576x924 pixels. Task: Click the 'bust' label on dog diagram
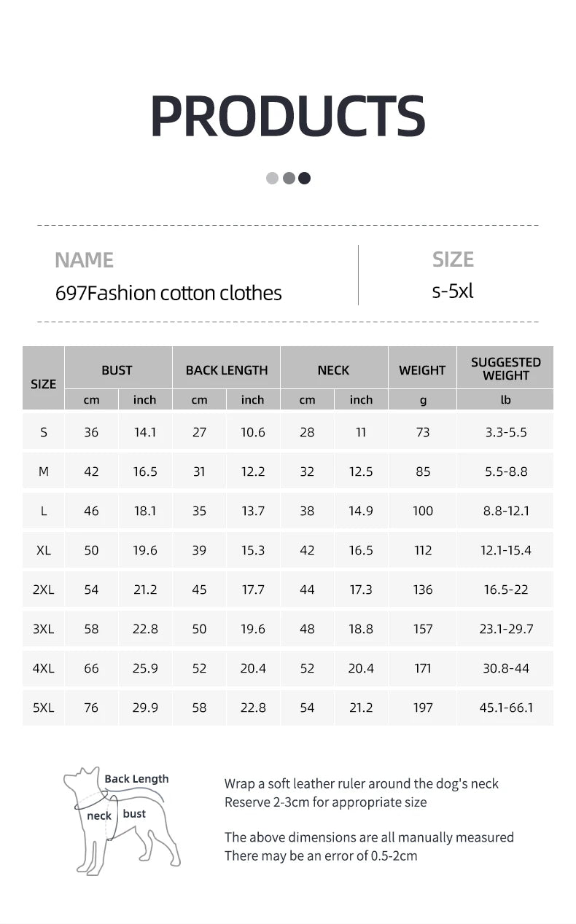click(134, 813)
